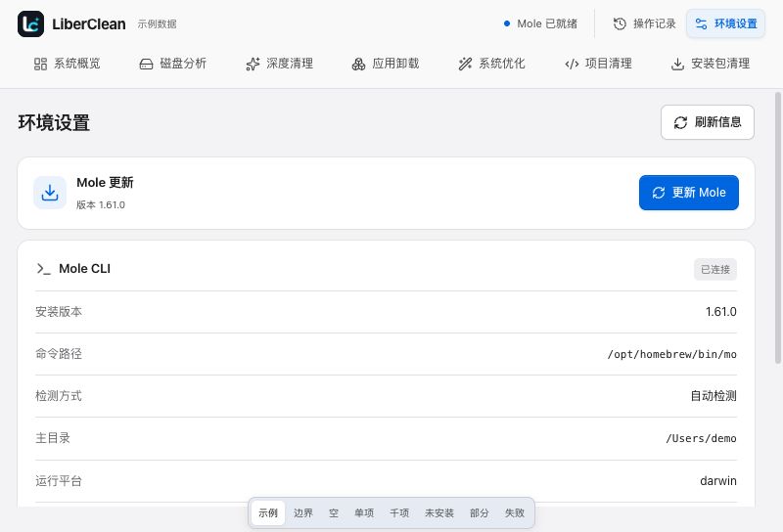This screenshot has width=783, height=532.
Task: Select the 未安装 scenario option
Action: tap(439, 513)
